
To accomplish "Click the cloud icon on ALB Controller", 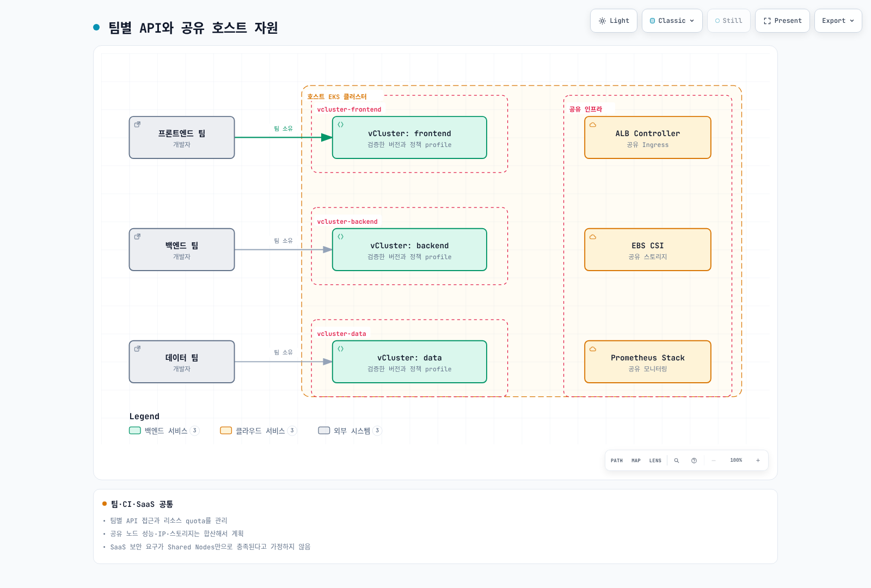I will point(593,125).
